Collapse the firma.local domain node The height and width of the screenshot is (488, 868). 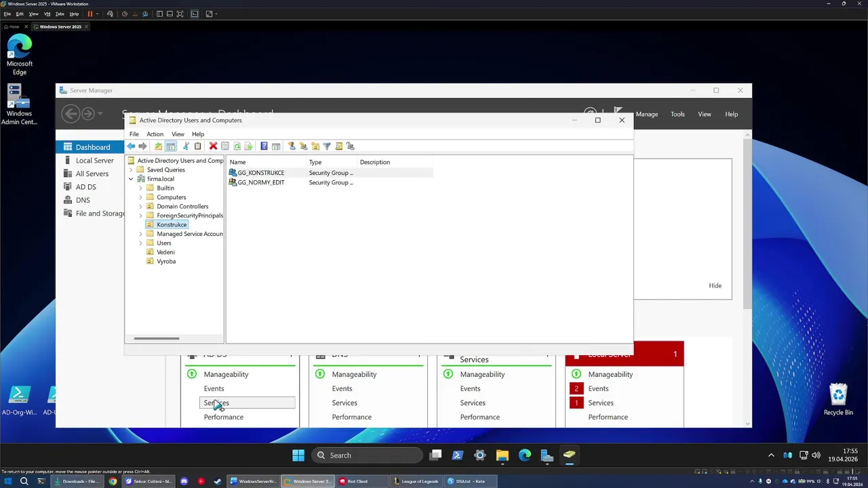pyautogui.click(x=132, y=179)
